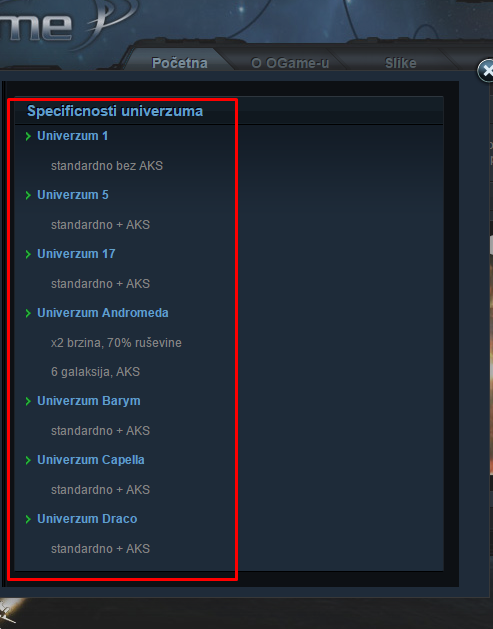493x629 pixels.
Task: Go to the Slike tab
Action: coord(400,63)
